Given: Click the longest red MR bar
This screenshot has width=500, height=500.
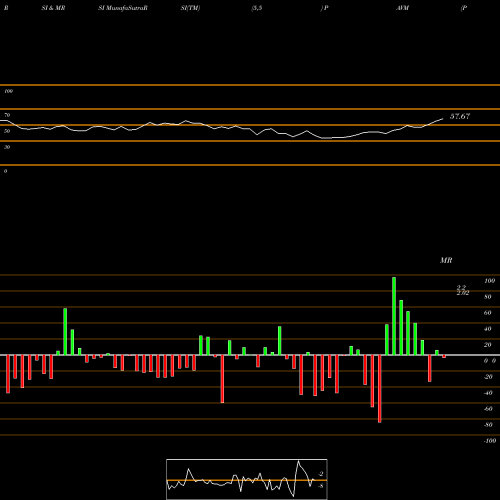Looking at the screenshot, I should tap(380, 389).
